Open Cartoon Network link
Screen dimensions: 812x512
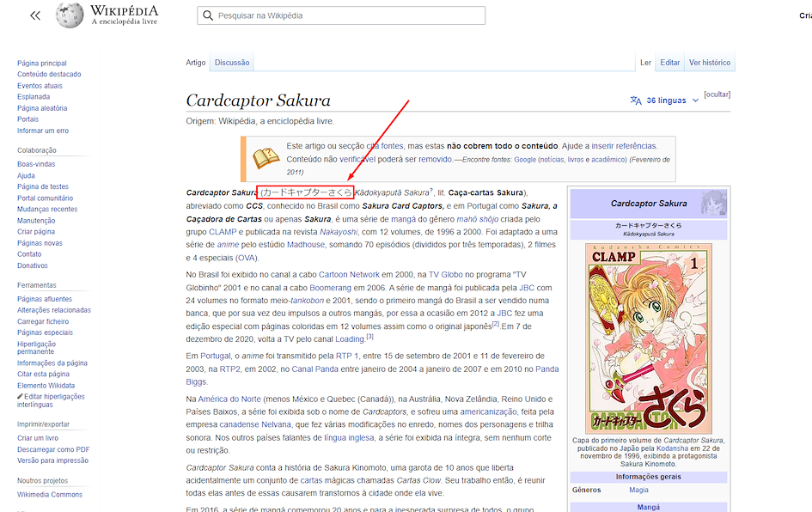349,275
